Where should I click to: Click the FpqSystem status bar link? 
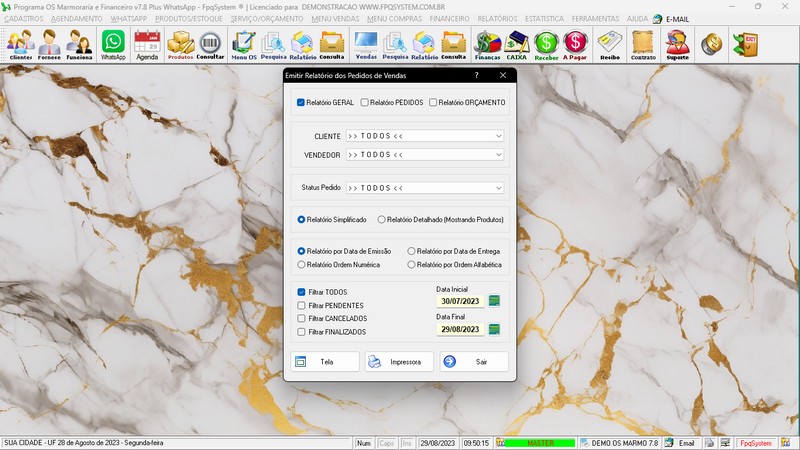(x=756, y=443)
